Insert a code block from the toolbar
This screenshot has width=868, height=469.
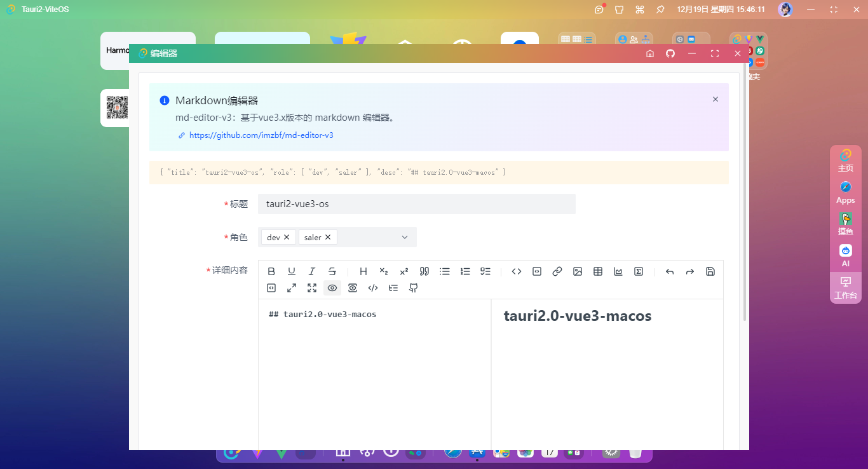(x=537, y=271)
